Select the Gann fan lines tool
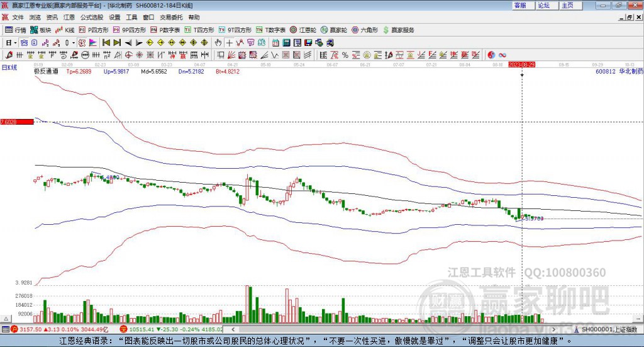Screen dimensions: 644x347 [231, 55]
